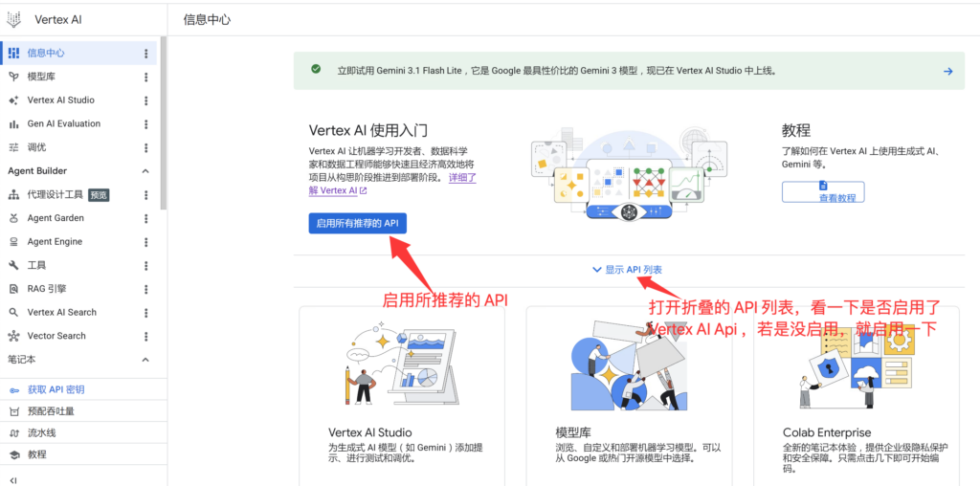Collapse the Agent Builder section
980x486 pixels.
(145, 171)
